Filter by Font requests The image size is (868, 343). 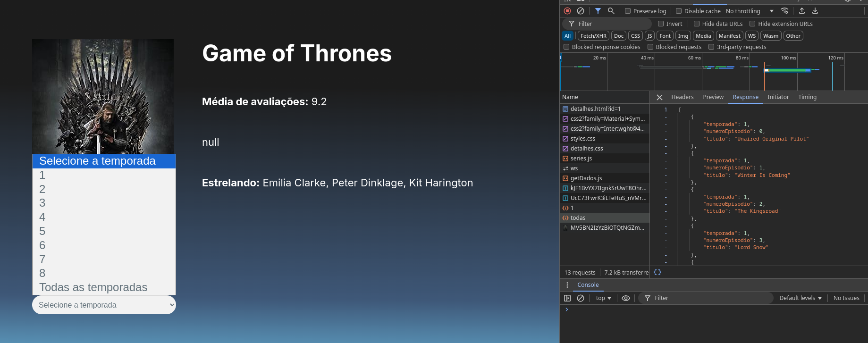[x=665, y=36]
